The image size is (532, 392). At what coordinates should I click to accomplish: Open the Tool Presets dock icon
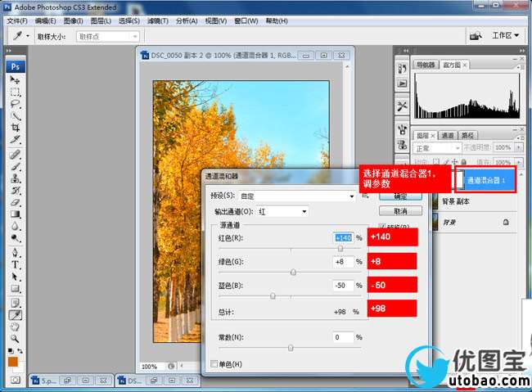tap(403, 106)
